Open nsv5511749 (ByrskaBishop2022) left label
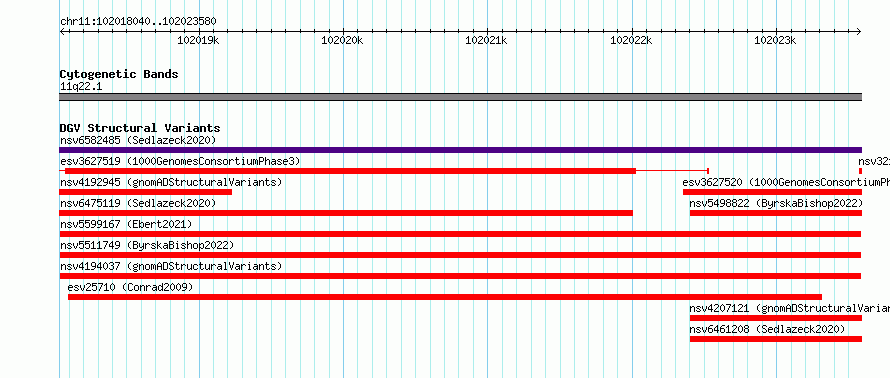This screenshot has width=890, height=378. [147, 245]
